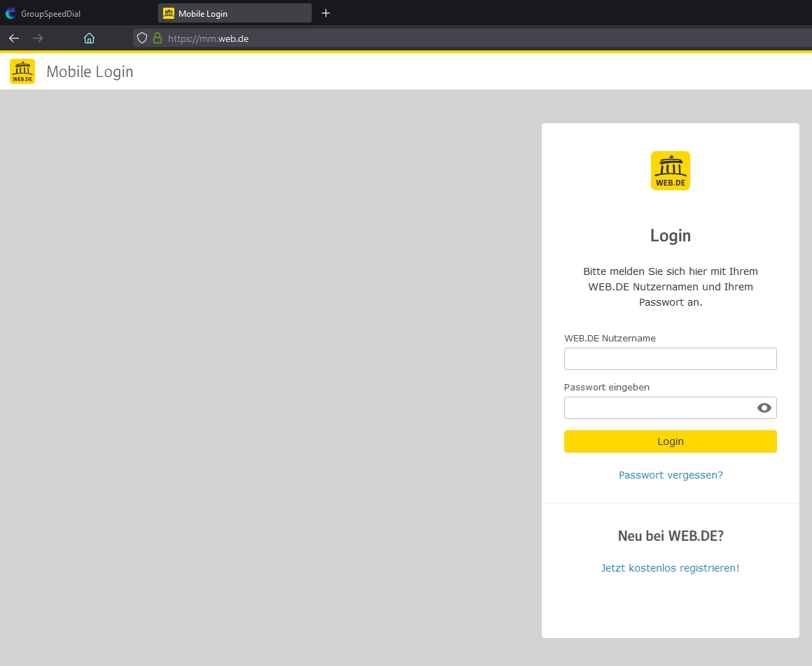Focus the WEB.DE Nutzername input field

(x=670, y=359)
